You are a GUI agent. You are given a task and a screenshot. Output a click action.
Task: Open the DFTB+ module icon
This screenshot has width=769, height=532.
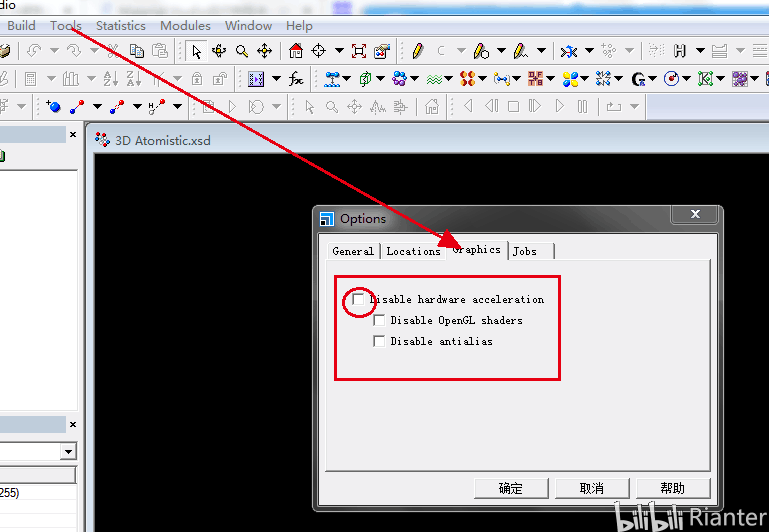tap(536, 78)
